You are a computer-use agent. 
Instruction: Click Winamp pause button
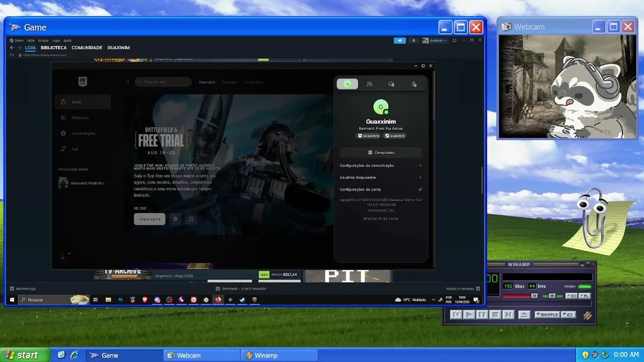coord(482,315)
